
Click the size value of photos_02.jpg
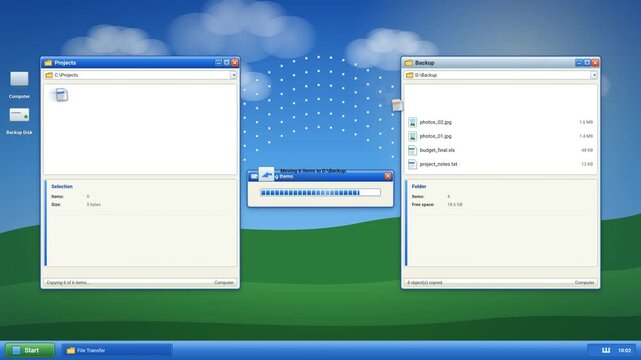coord(586,122)
